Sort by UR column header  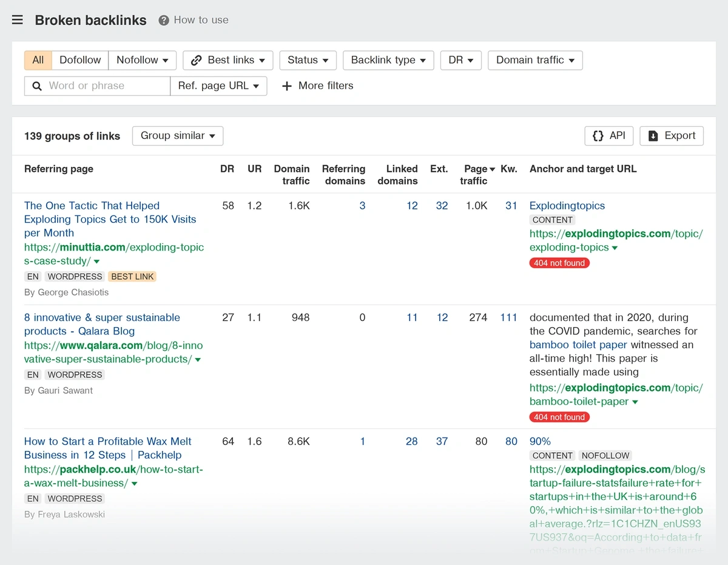255,169
